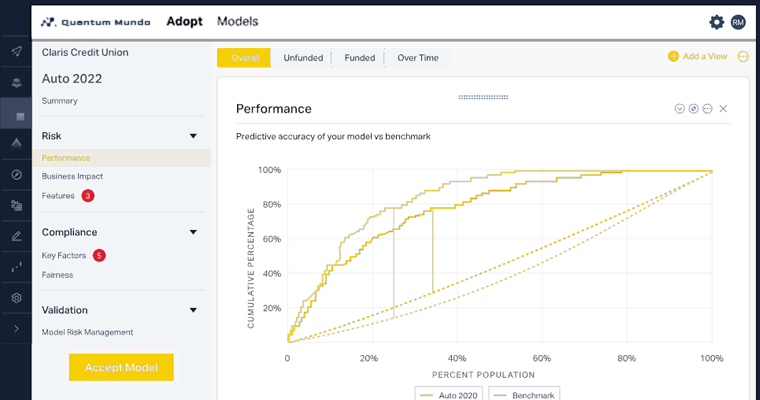Image resolution: width=760 pixels, height=400 pixels.
Task: Close the Performance panel with X
Action: coord(723,108)
